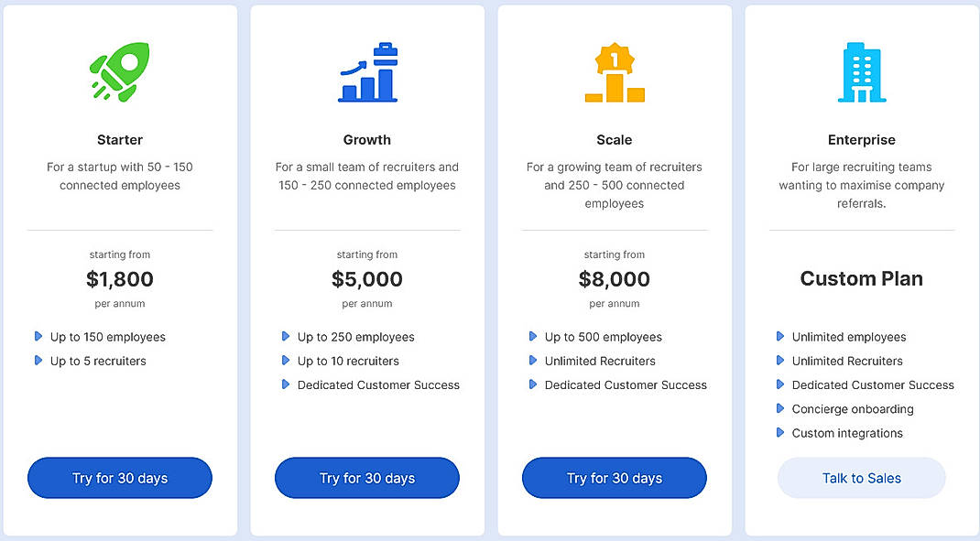The height and width of the screenshot is (541, 980).
Task: Click the orange podium icon for Scale
Action: click(614, 71)
